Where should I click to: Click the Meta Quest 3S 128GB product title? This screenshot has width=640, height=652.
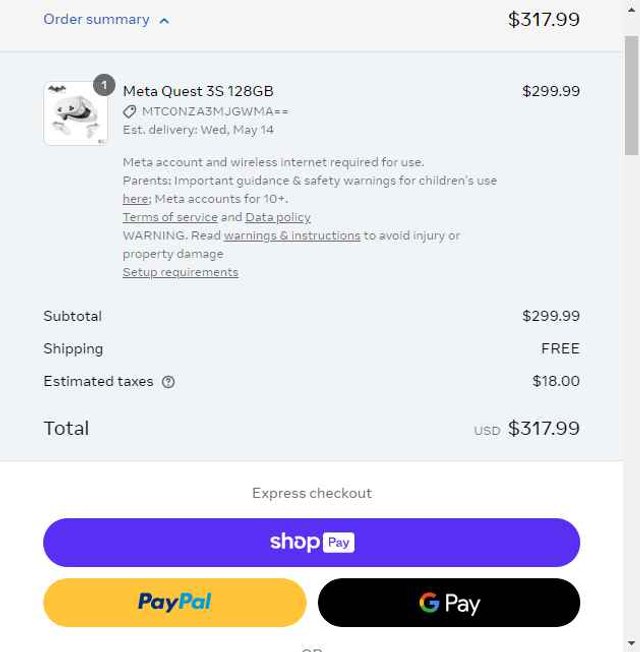point(198,91)
